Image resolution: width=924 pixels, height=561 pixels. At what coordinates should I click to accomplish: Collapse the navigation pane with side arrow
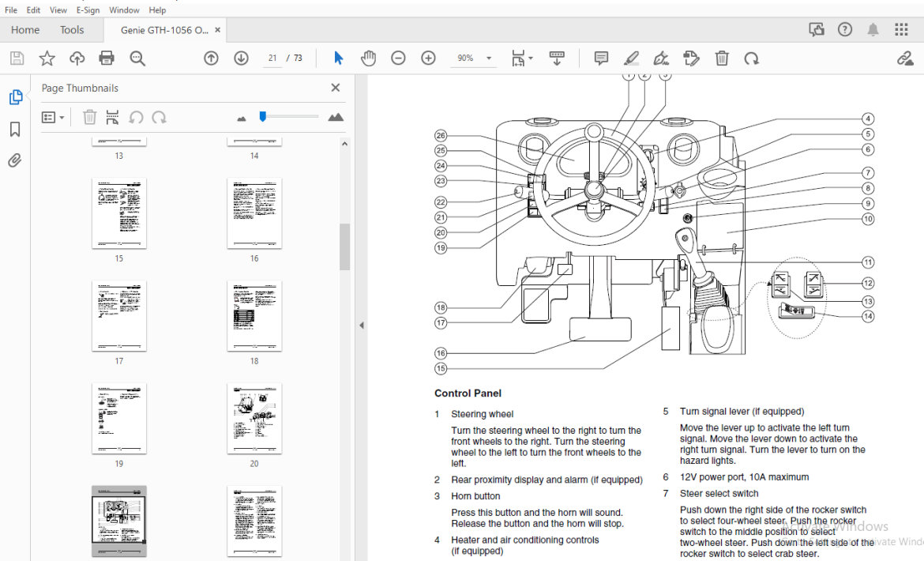click(361, 325)
